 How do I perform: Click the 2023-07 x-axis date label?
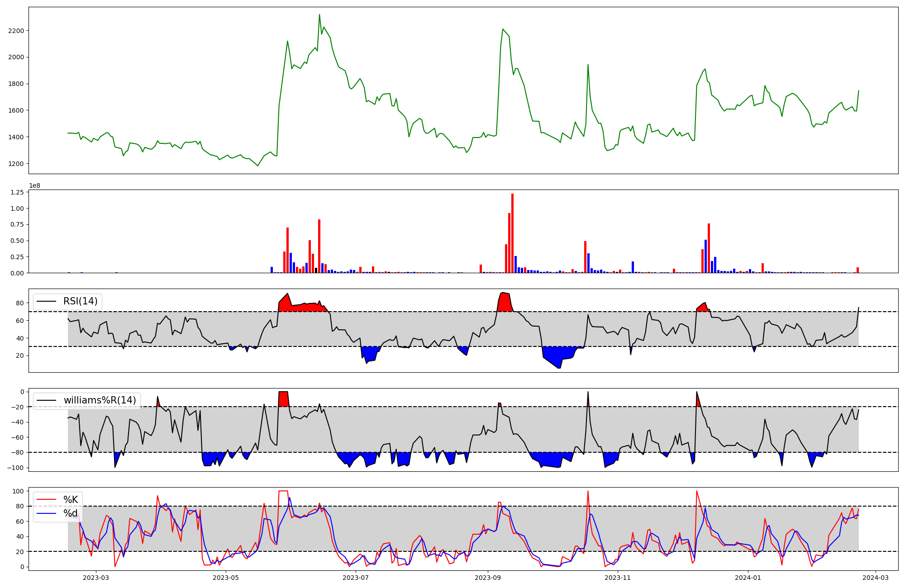356,578
